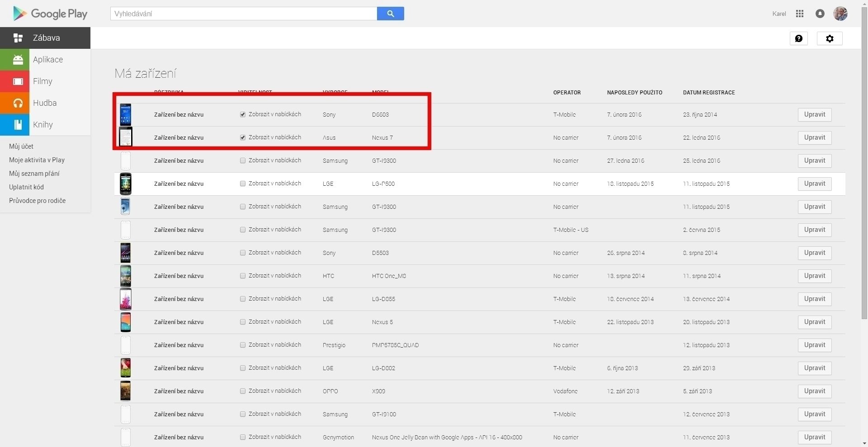Open the notifications bell icon

click(x=820, y=14)
